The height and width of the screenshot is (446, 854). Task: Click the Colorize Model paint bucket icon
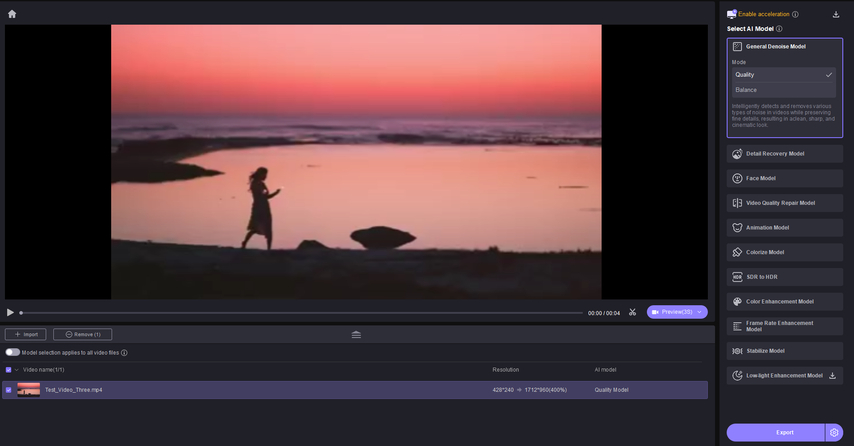click(737, 252)
